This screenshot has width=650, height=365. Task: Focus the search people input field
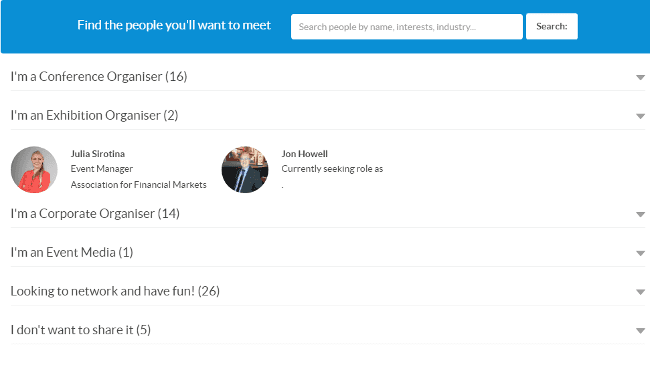click(x=407, y=27)
